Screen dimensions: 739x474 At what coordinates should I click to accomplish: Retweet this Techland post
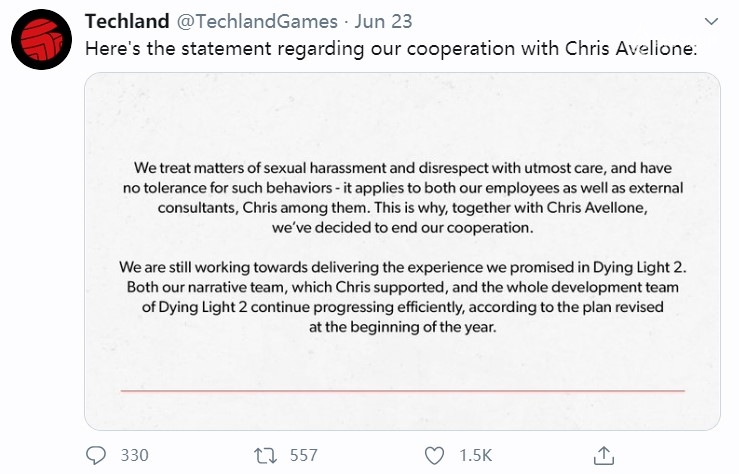265,455
